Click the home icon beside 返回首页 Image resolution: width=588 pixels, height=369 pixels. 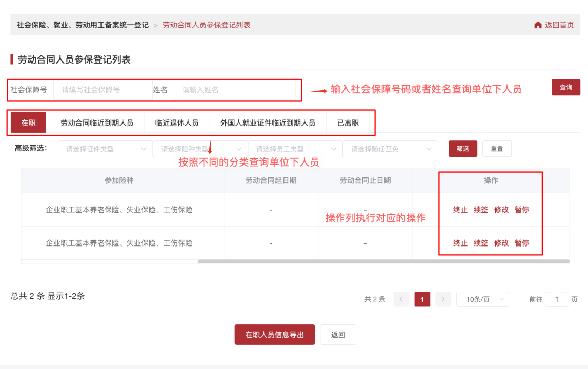coord(538,25)
